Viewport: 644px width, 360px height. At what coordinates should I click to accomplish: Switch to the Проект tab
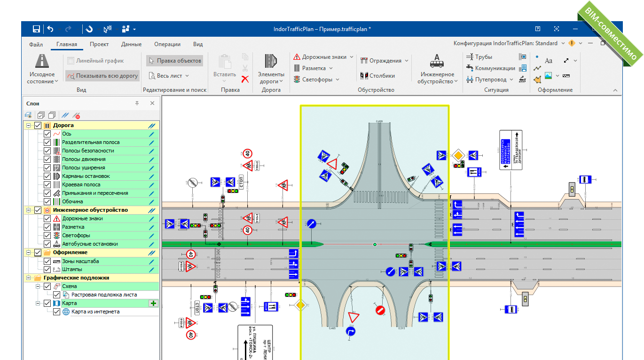tap(99, 44)
